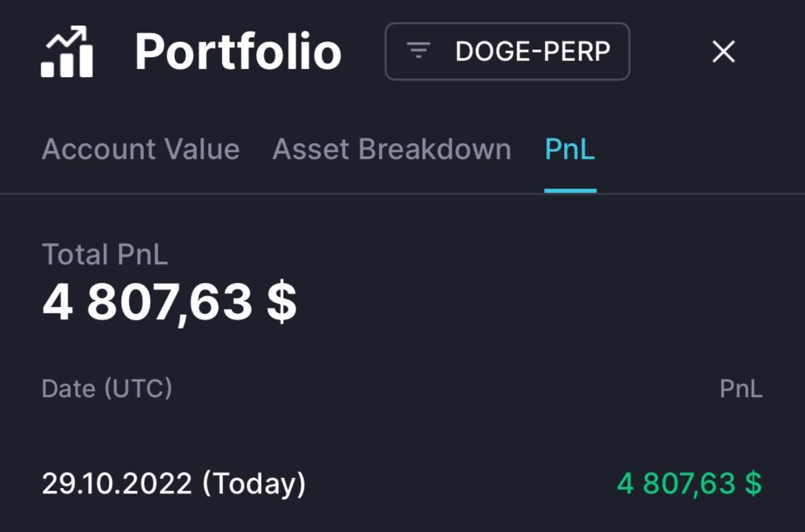Switch to the Asset Breakdown tab

coord(392,149)
